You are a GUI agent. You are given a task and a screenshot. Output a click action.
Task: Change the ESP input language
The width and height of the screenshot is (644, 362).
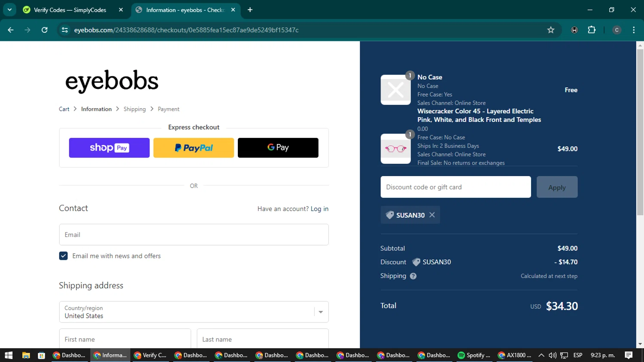(578, 355)
